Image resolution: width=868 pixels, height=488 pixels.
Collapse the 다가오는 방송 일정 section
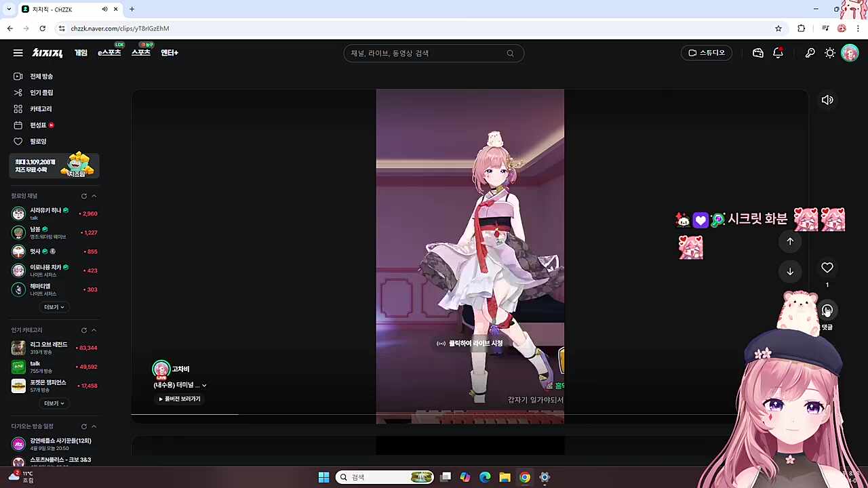click(94, 426)
